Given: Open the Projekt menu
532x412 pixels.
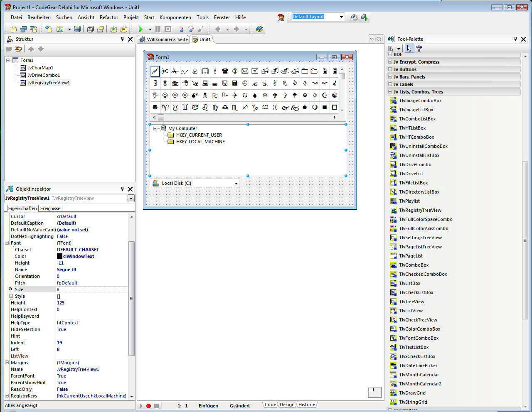Looking at the screenshot, I should pyautogui.click(x=131, y=17).
